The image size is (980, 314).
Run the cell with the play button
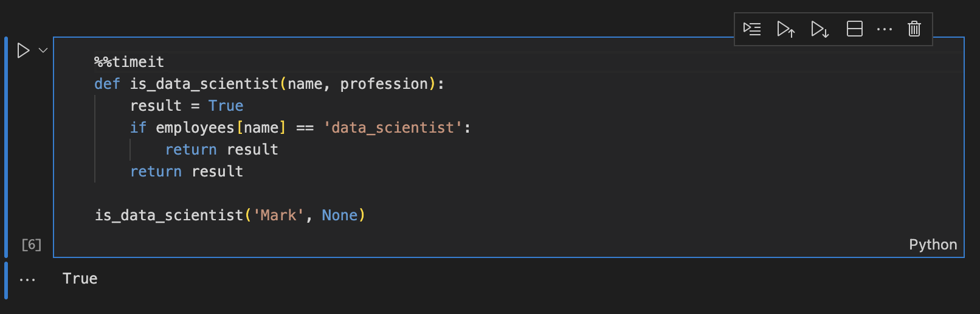click(x=23, y=51)
